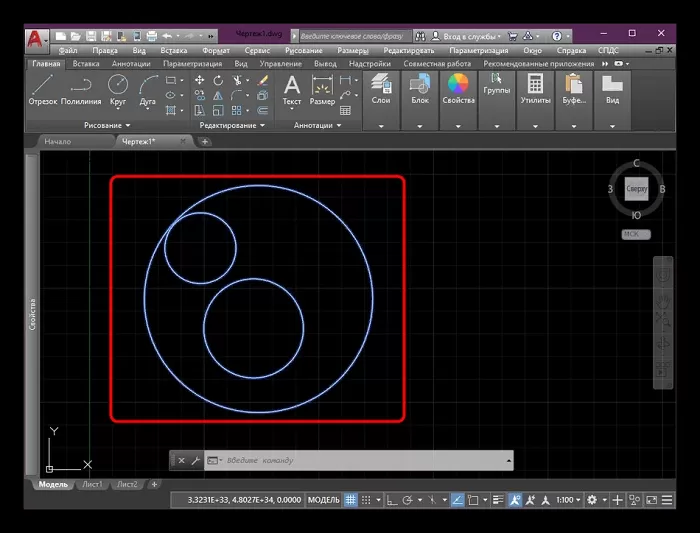Click the New drawing icon in quick access toolbar

coord(61,36)
